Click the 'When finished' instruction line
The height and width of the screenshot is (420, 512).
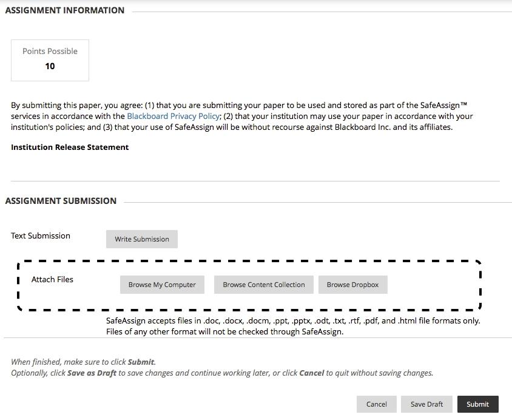pos(83,362)
